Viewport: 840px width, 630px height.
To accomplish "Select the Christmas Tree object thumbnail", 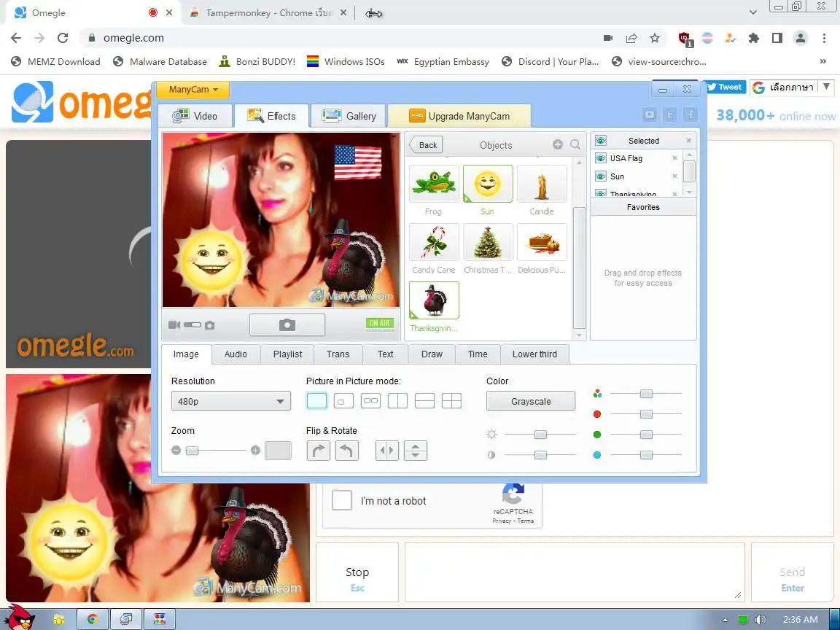I will 488,242.
